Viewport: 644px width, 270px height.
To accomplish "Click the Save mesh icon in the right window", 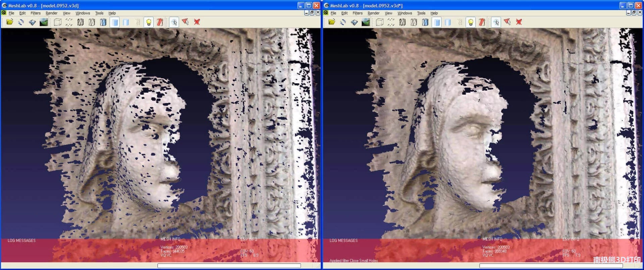I will (x=354, y=22).
